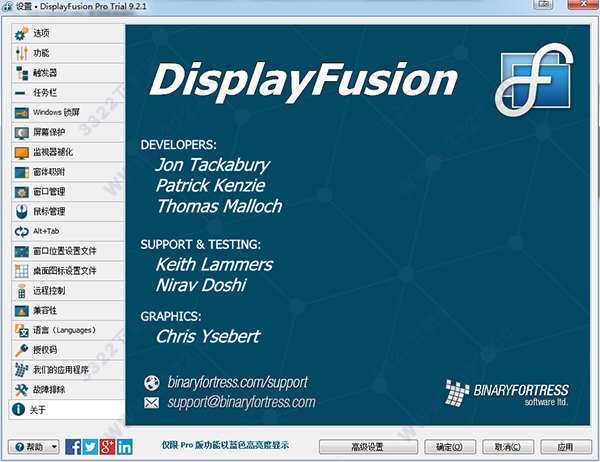Confirm with the 确定(O) button
The width and height of the screenshot is (600, 462).
[450, 447]
